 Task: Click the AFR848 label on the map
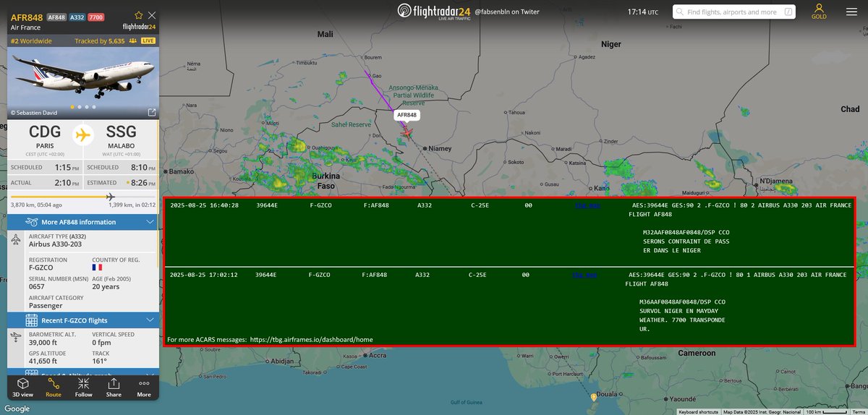[x=407, y=115]
